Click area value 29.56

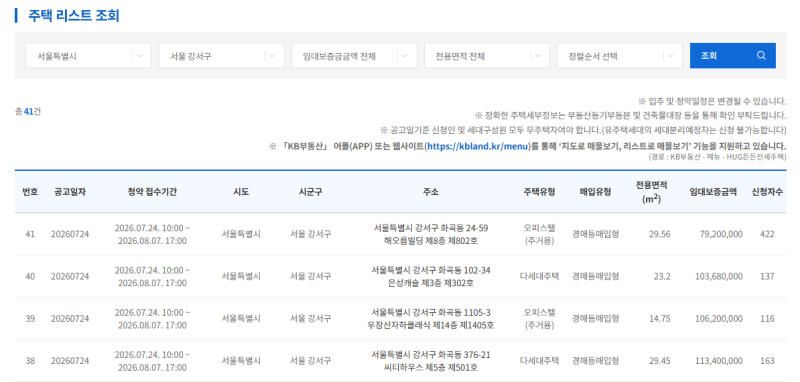coord(660,234)
